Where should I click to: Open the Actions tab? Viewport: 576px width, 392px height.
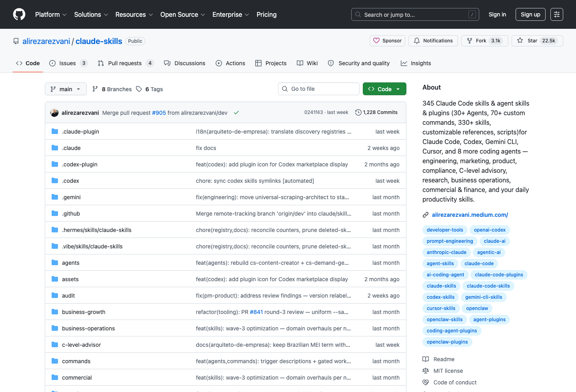pos(230,63)
